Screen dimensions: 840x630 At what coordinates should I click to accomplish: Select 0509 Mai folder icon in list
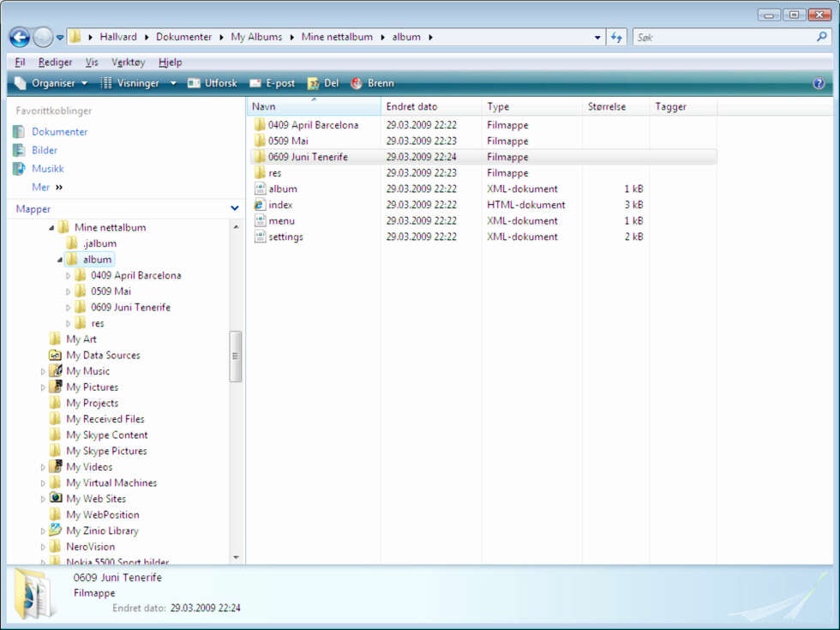[x=260, y=141]
